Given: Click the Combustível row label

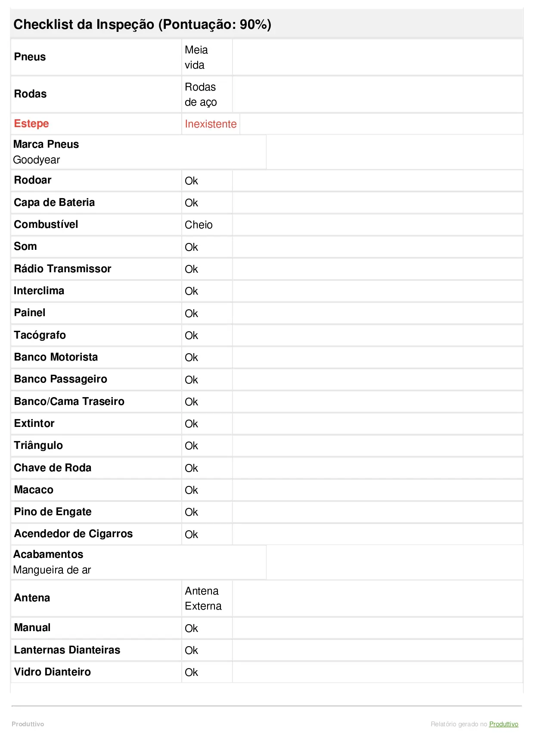Looking at the screenshot, I should tap(46, 224).
